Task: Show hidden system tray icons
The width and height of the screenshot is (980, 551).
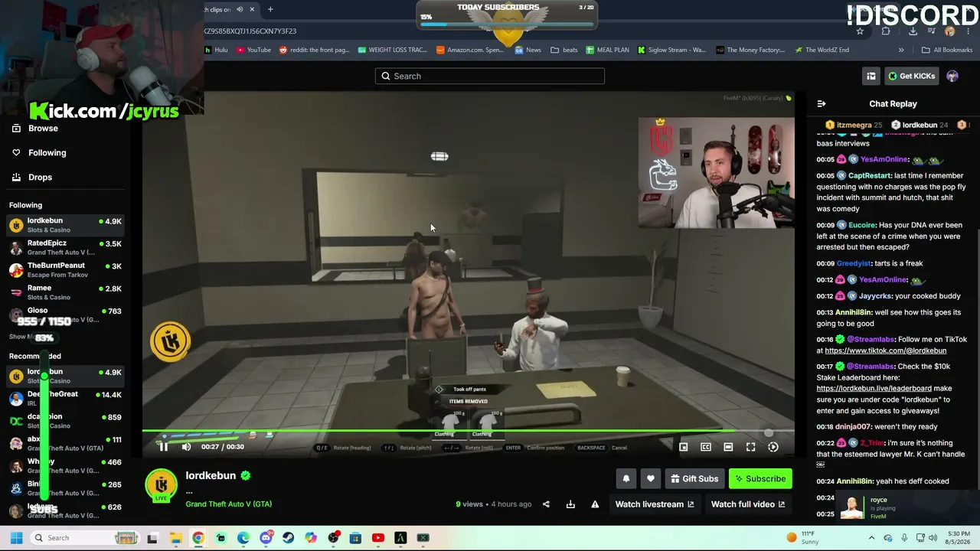Action: (871, 538)
